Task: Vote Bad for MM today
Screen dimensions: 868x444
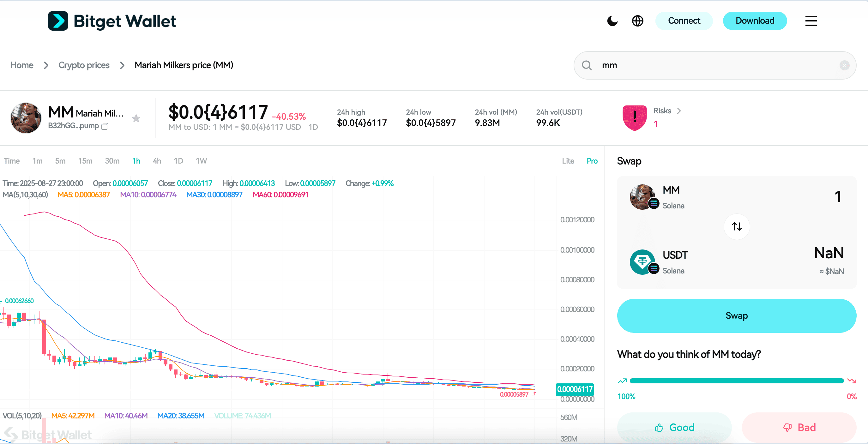Action: 799,428
